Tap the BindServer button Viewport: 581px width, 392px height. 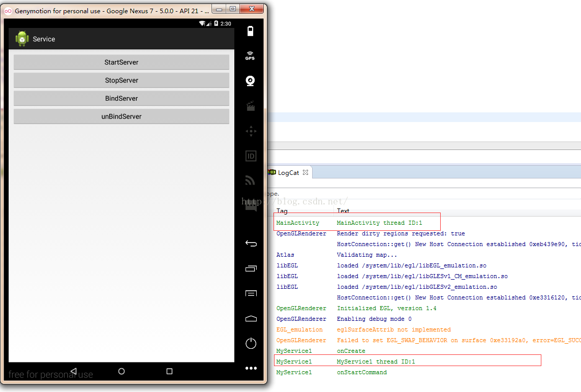point(121,98)
